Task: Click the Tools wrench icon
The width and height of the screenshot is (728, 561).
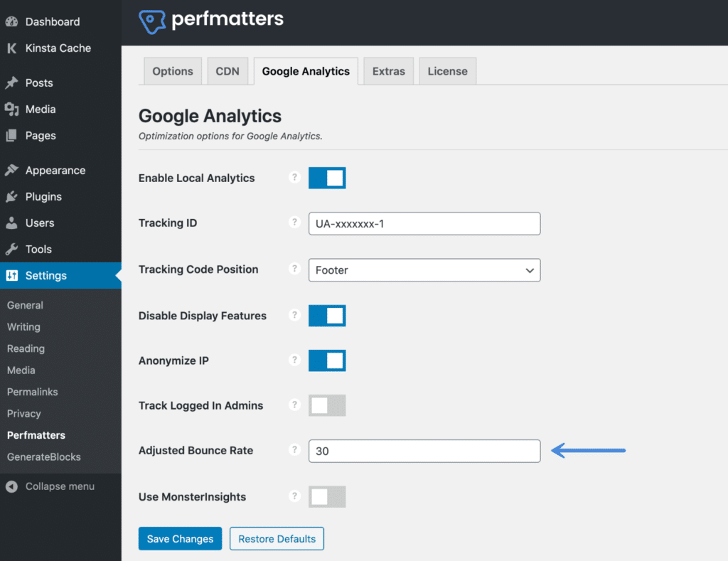Action: (x=11, y=250)
